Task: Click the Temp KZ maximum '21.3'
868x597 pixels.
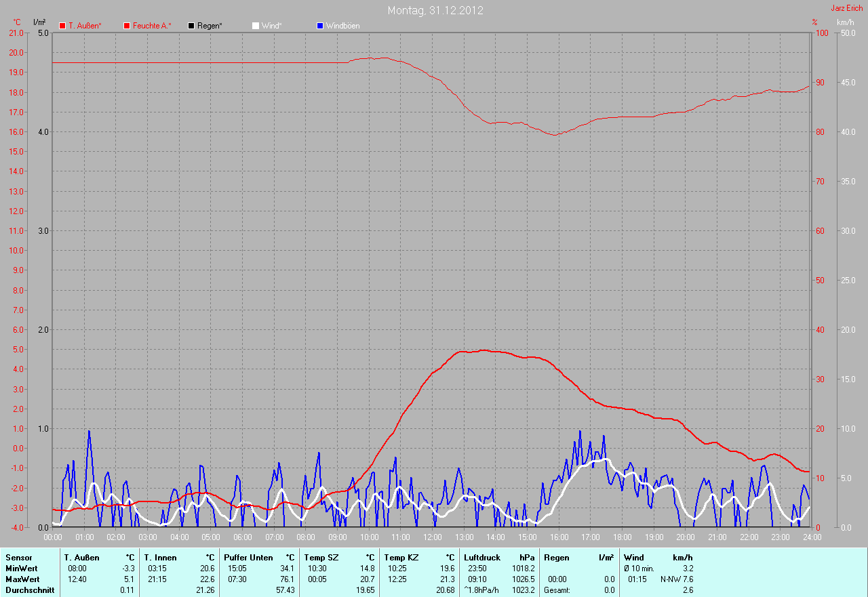Action: pyautogui.click(x=447, y=579)
